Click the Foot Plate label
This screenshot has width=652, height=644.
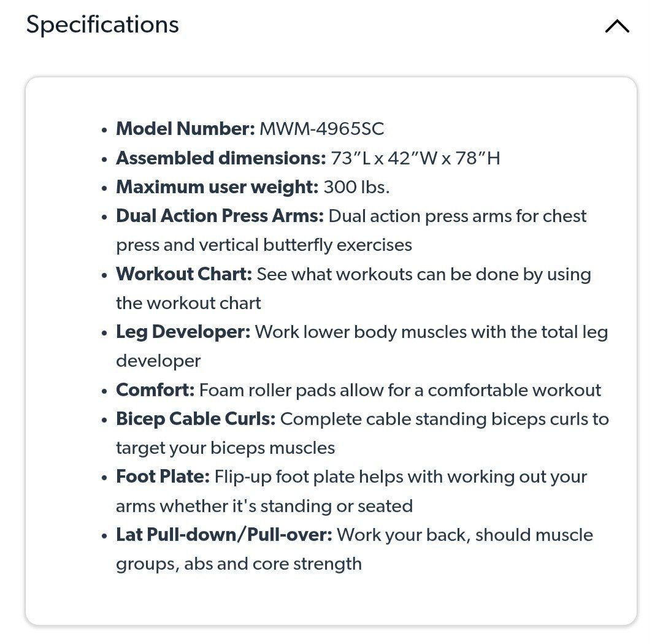click(x=163, y=477)
